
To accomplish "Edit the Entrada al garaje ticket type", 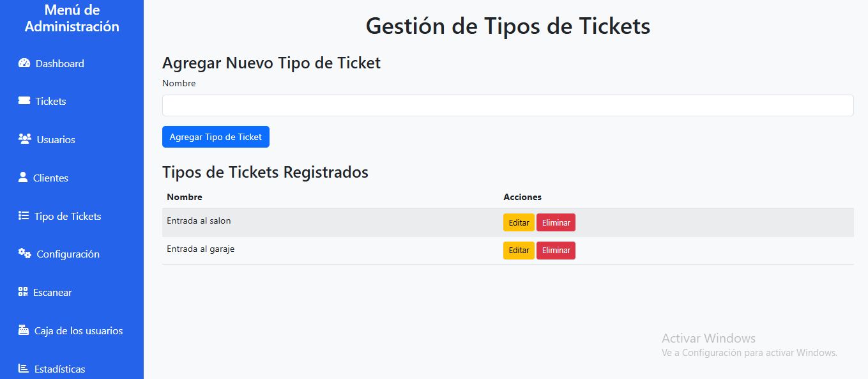I will [519, 251].
